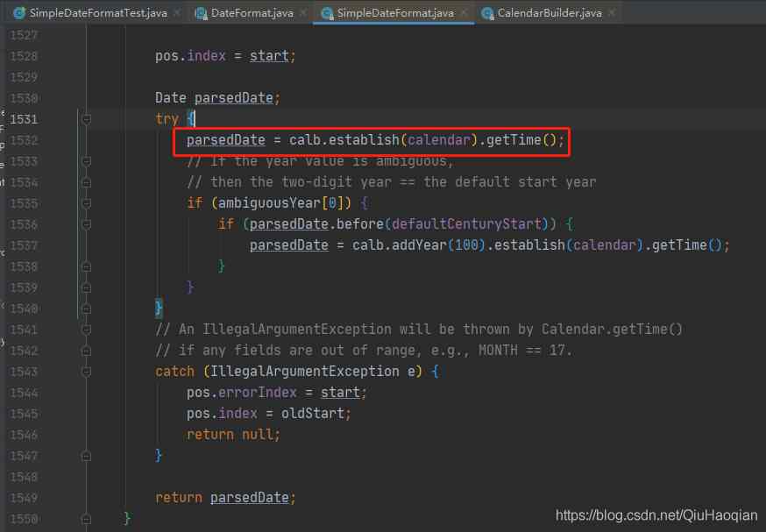Toggle fold marker at line 1542
Screen dimensions: 766x532
coord(87,351)
